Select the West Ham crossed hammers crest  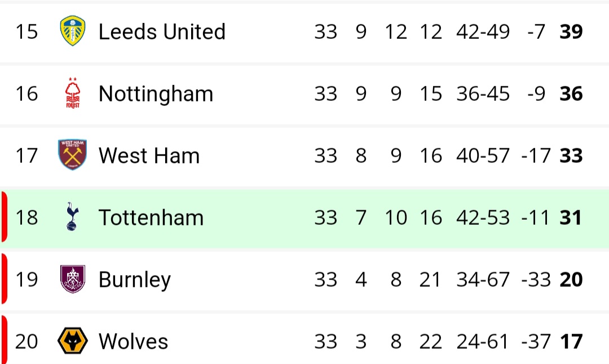coord(72,155)
